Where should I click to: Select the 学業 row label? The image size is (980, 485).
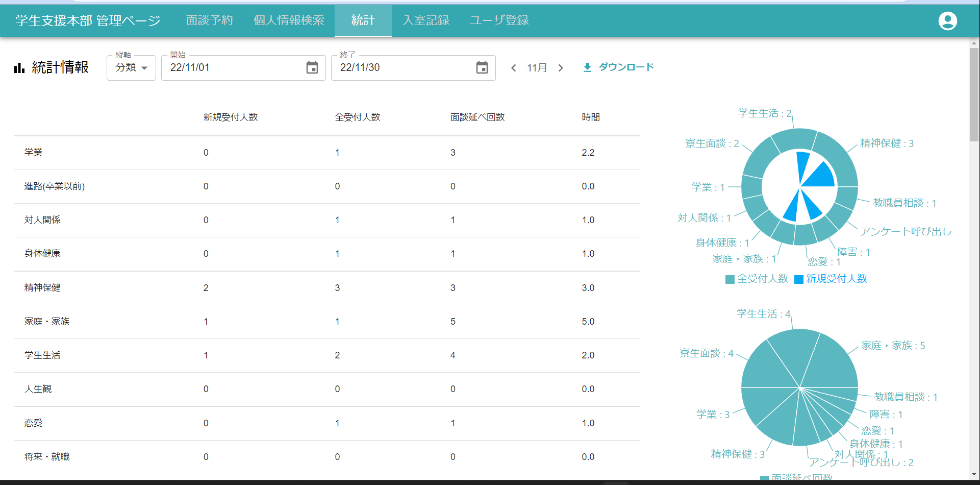(34, 153)
